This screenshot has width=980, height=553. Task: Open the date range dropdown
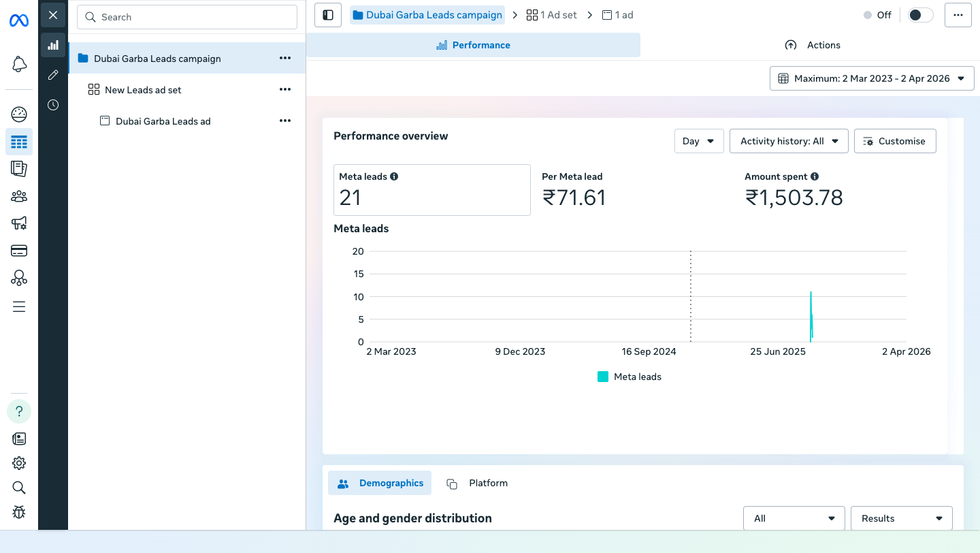(x=872, y=78)
